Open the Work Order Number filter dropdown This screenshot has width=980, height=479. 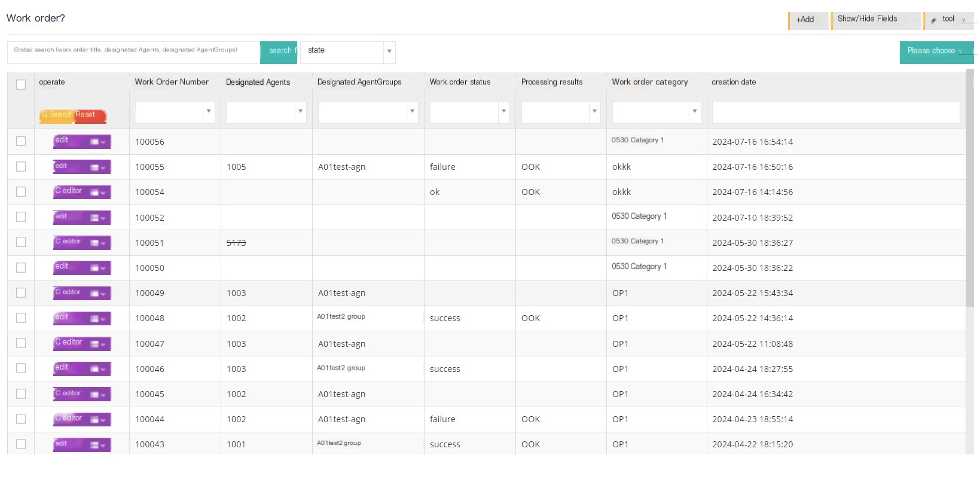click(175, 112)
